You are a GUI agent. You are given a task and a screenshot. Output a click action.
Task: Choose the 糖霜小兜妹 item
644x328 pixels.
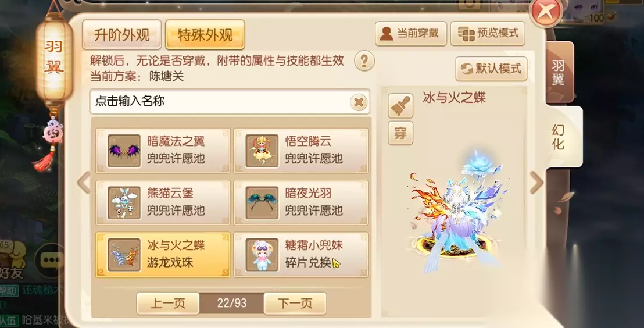(300, 255)
